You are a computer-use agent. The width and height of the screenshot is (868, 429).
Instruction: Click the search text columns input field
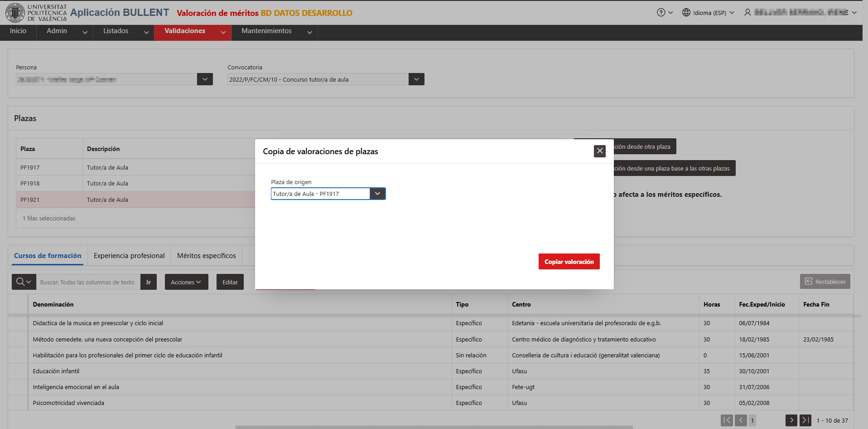(88, 282)
